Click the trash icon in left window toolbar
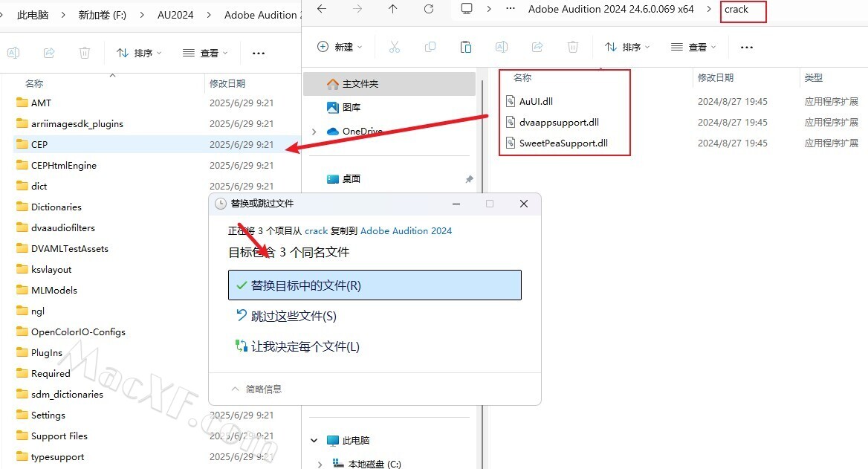This screenshot has width=868, height=469. [x=85, y=53]
